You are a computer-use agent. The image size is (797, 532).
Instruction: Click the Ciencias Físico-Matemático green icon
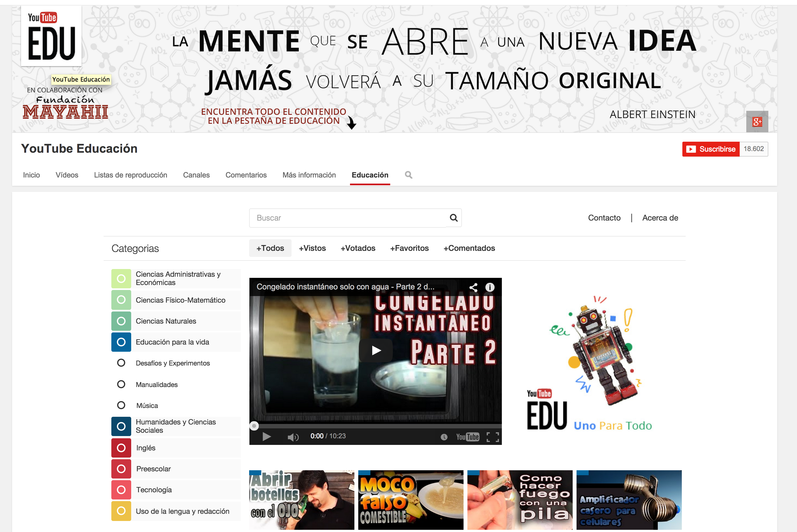coord(121,300)
